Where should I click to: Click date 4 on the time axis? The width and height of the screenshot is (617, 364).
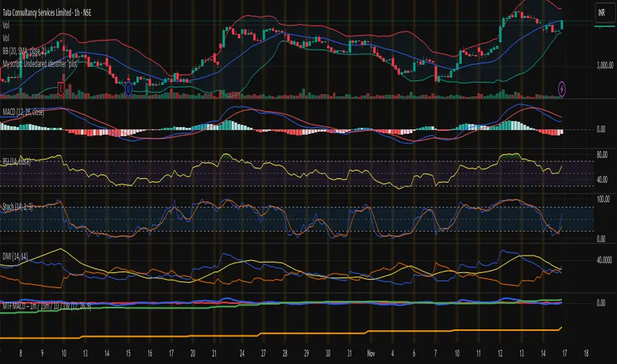click(393, 353)
